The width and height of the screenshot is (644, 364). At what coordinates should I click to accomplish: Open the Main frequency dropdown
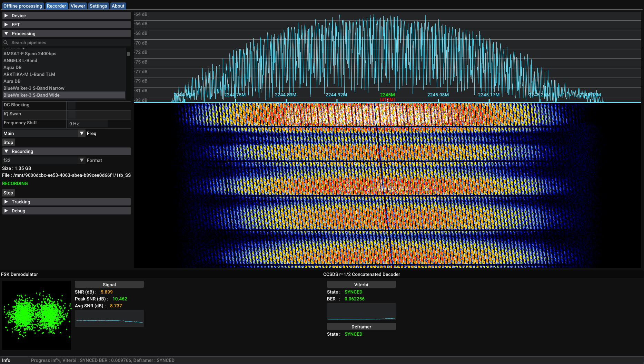[x=81, y=133]
